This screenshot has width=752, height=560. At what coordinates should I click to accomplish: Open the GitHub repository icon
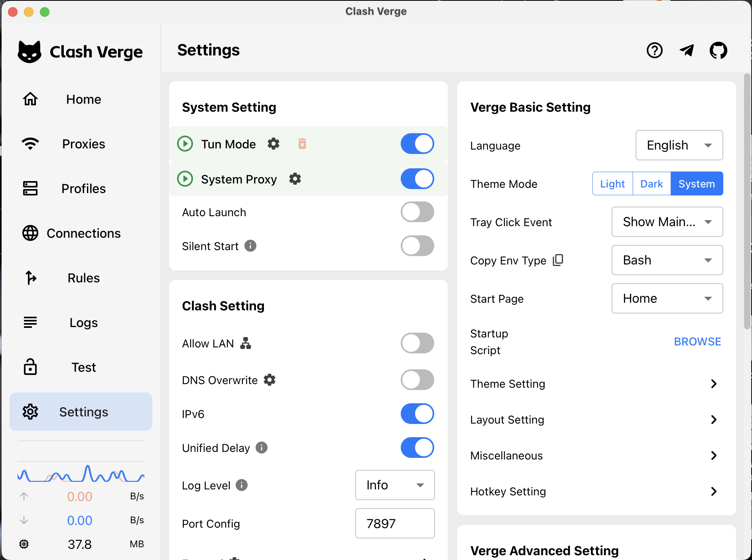pos(719,51)
